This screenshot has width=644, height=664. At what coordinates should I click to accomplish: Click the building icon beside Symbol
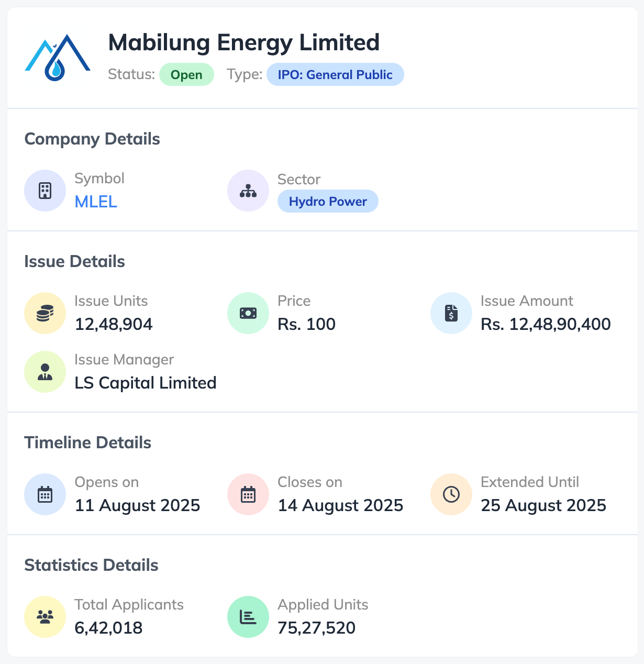45,191
